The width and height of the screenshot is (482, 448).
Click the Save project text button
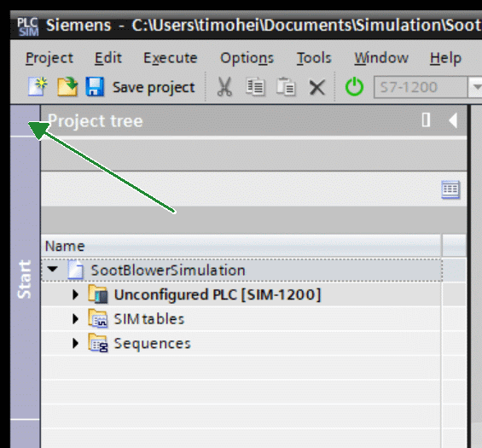point(154,87)
